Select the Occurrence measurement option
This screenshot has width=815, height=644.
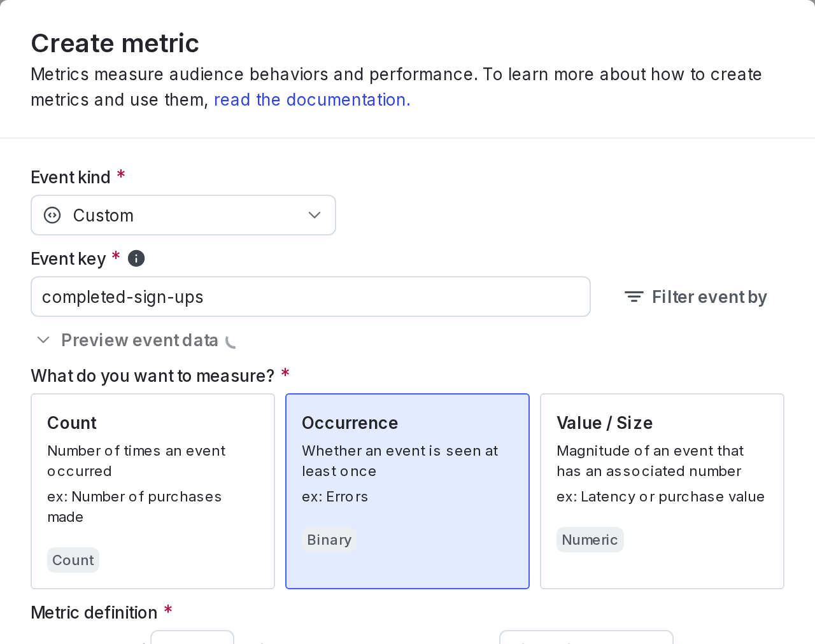[x=407, y=491]
